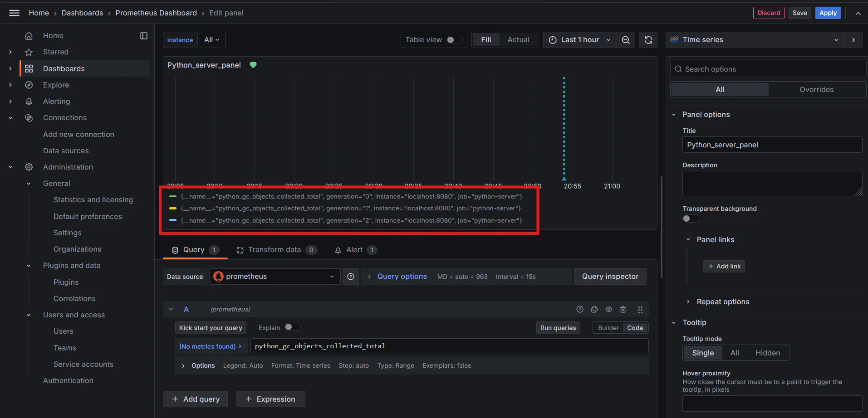Set tooltip mode to Single

point(703,353)
